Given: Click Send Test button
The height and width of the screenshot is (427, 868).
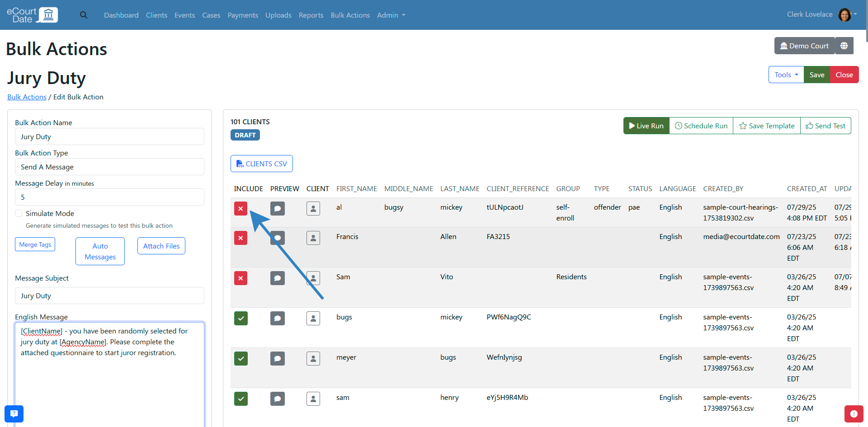Looking at the screenshot, I should (x=826, y=126).
